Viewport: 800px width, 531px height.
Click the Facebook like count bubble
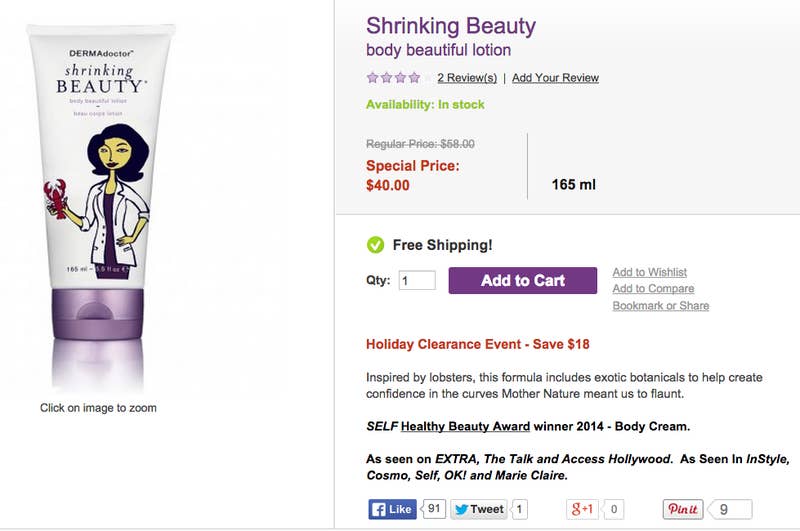point(433,509)
